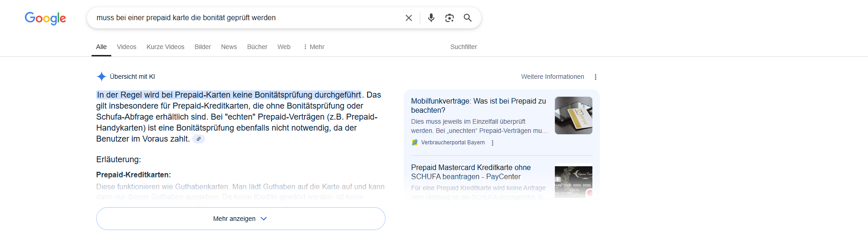Image resolution: width=868 pixels, height=236 pixels.
Task: Submit search with magnifier icon
Action: click(x=467, y=18)
